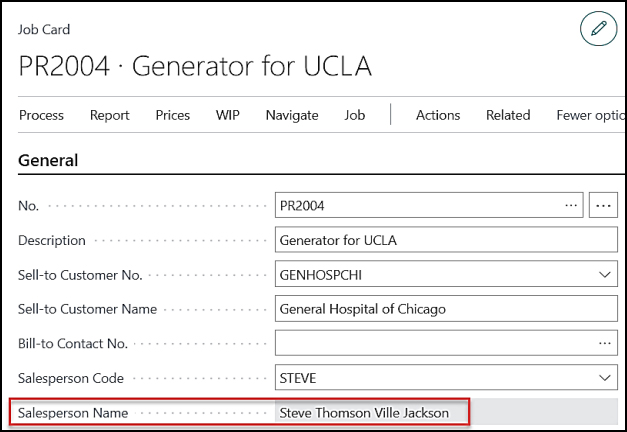
Task: Click the Description field
Action: pos(446,240)
